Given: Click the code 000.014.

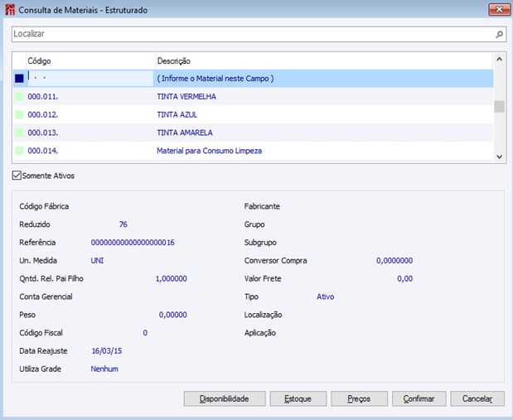Looking at the screenshot, I should (x=43, y=151).
